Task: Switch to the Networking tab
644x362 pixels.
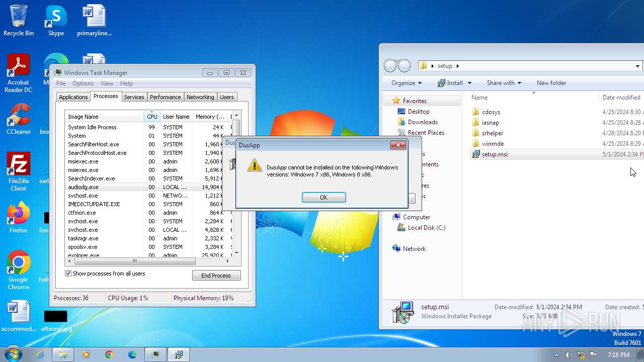Action: (200, 97)
